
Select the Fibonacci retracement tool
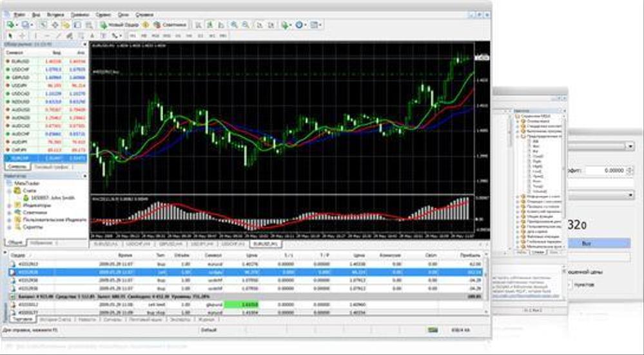(81, 35)
